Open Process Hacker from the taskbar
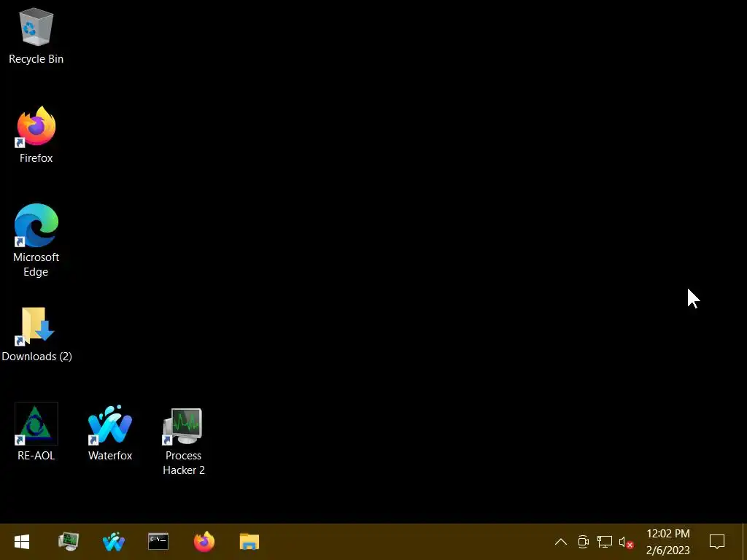Image resolution: width=747 pixels, height=560 pixels. (x=68, y=542)
